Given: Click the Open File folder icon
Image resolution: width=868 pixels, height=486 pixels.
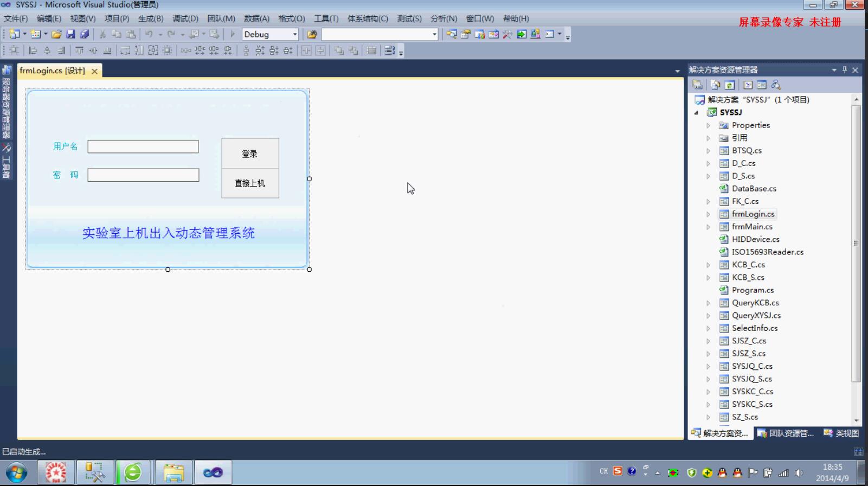Looking at the screenshot, I should (56, 34).
